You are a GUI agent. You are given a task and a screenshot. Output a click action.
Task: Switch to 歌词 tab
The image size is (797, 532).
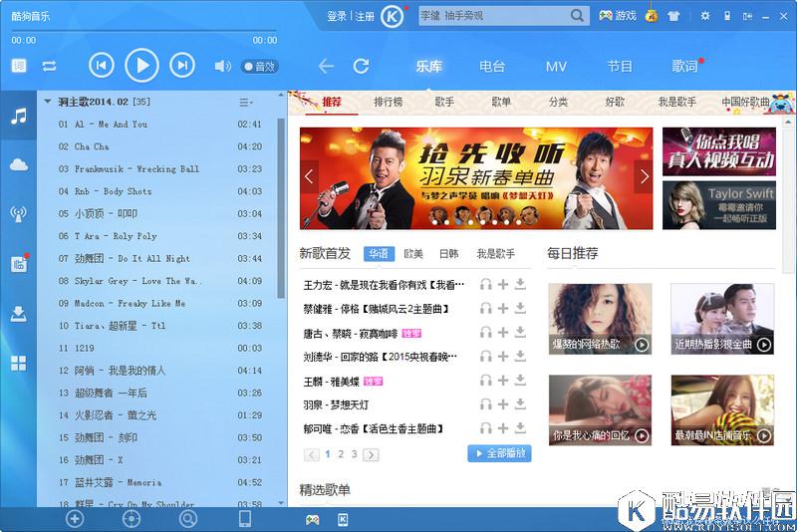click(684, 66)
